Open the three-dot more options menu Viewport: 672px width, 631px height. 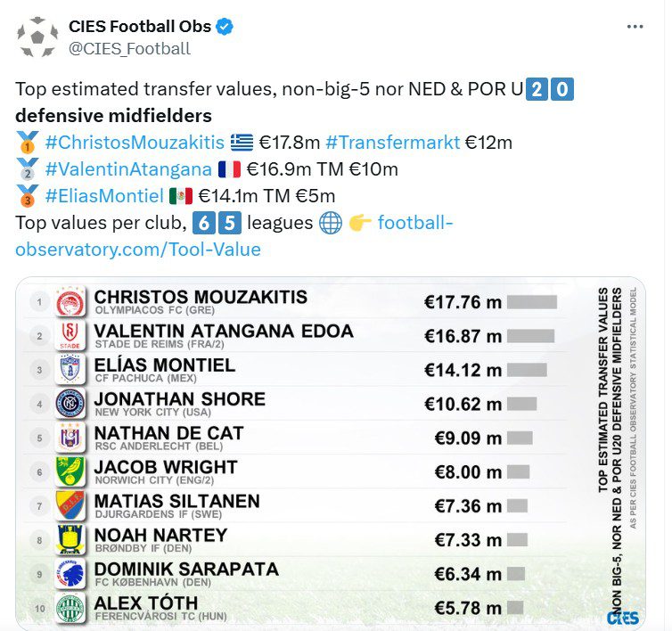tap(635, 27)
